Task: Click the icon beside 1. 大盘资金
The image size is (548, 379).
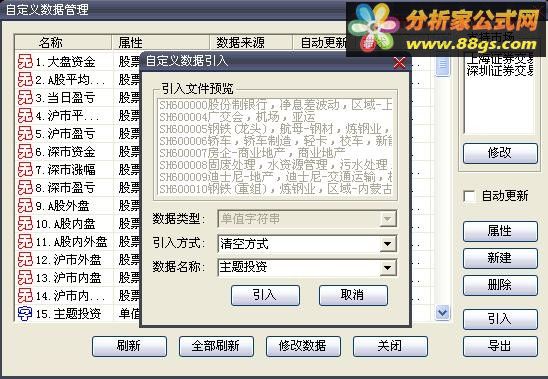Action: pos(25,62)
